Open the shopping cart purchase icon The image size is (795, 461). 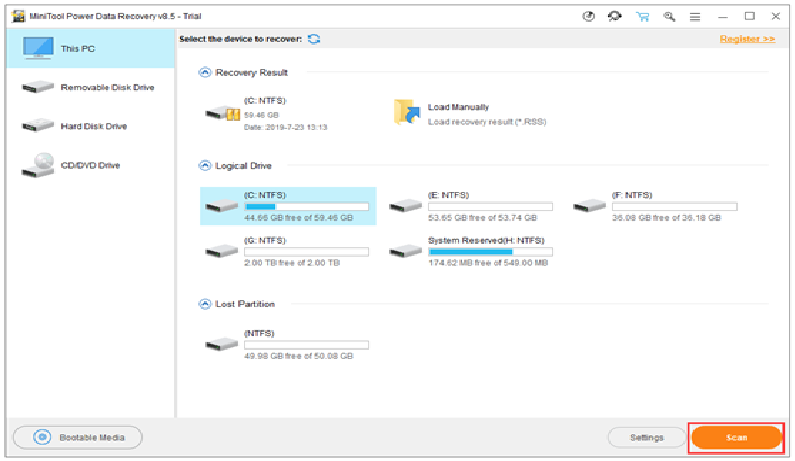[642, 17]
